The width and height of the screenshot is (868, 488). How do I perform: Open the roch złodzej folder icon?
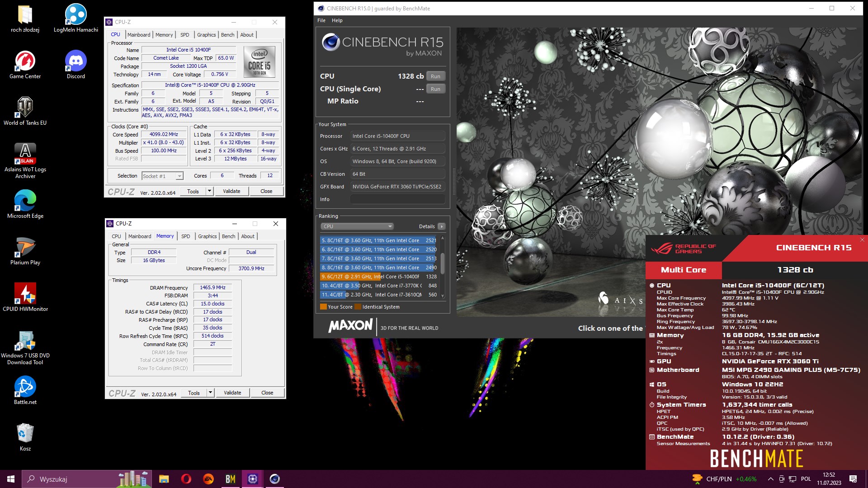point(25,18)
